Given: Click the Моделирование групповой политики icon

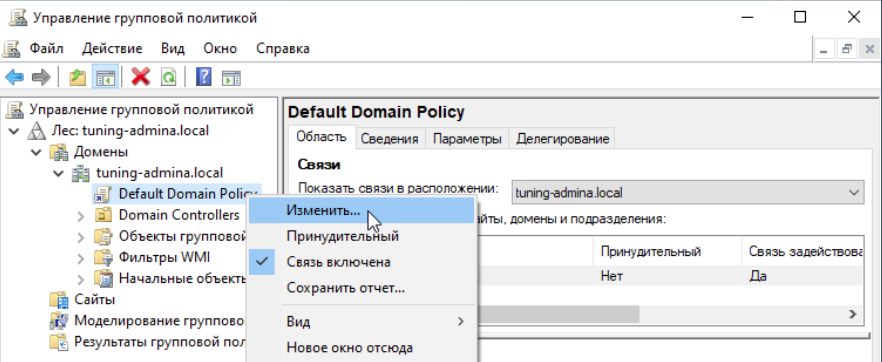Looking at the screenshot, I should (x=58, y=321).
